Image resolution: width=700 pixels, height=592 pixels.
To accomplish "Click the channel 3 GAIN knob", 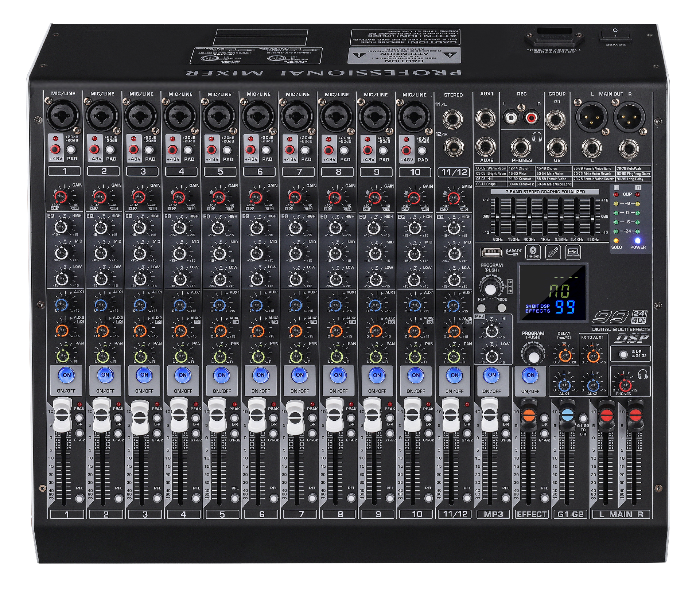I will [139, 198].
